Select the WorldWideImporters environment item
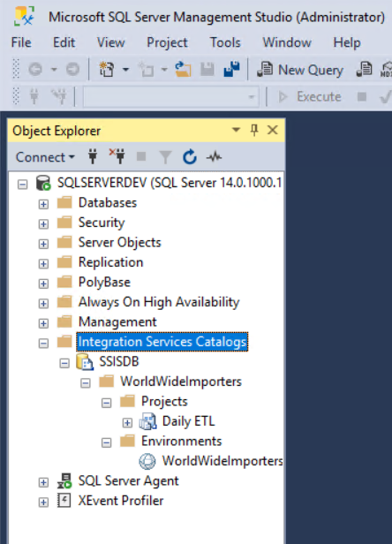The image size is (392, 544). [222, 461]
